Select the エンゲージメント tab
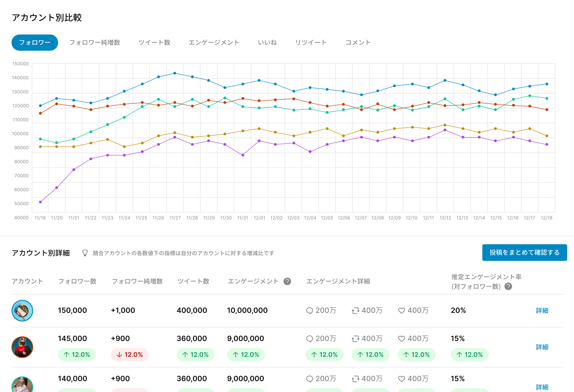574x392 pixels. point(214,42)
